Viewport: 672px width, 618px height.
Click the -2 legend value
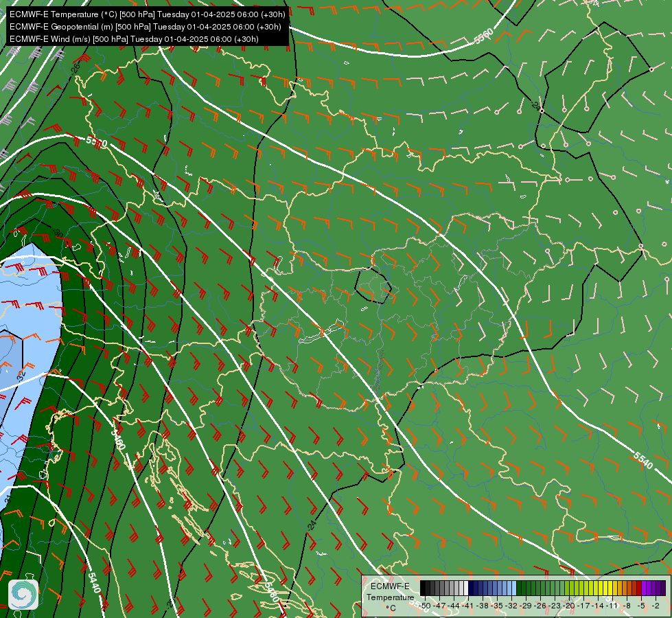click(x=656, y=606)
